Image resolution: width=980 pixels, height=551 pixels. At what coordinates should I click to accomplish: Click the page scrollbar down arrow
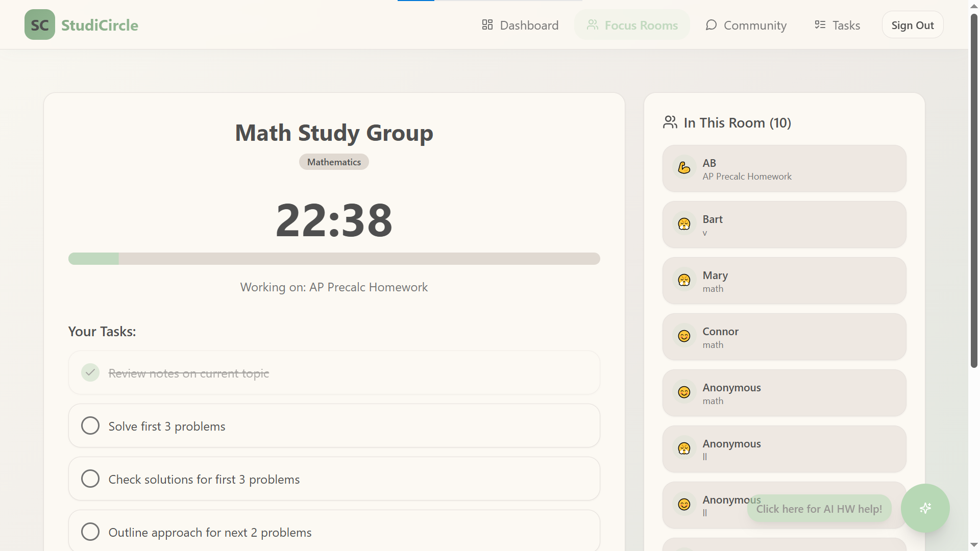[x=974, y=545]
